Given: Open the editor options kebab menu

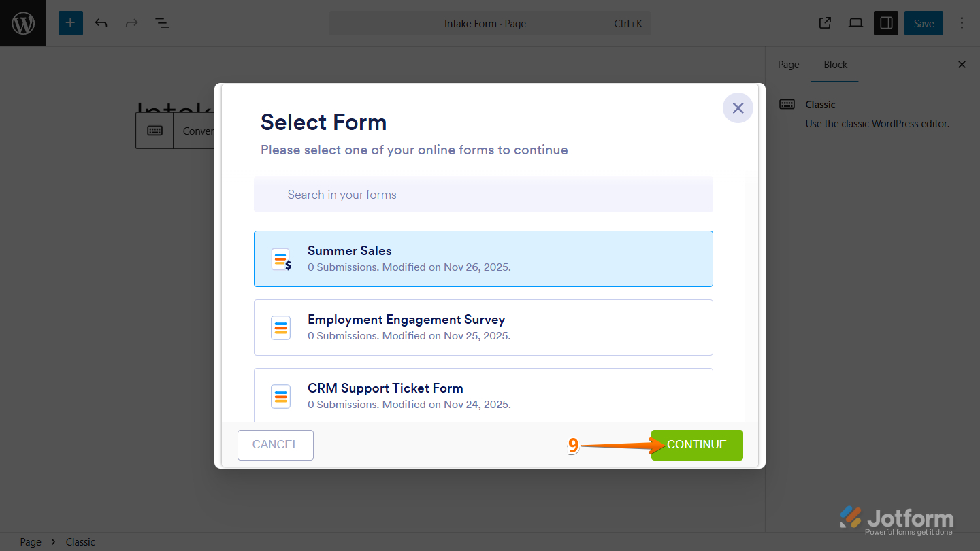Looking at the screenshot, I should 962,22.
